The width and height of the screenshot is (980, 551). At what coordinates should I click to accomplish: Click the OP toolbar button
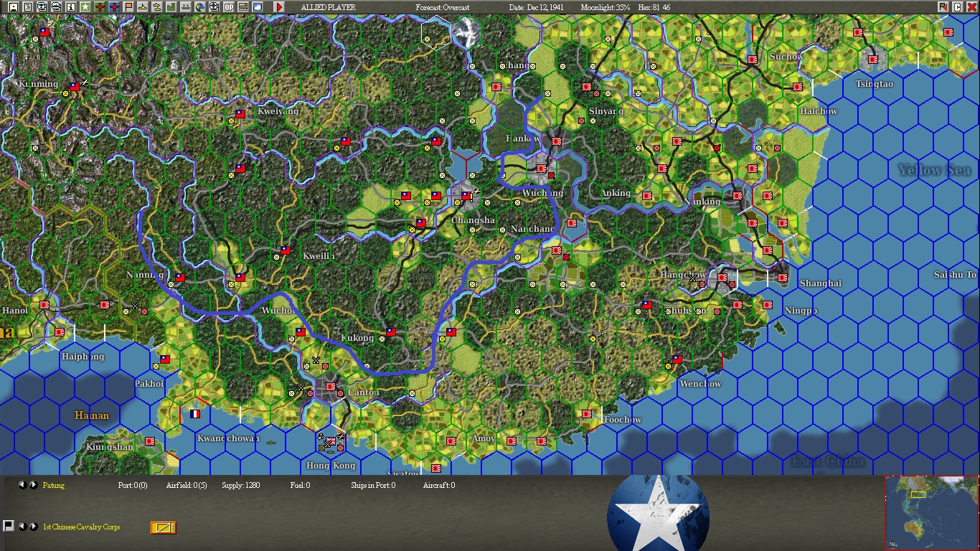(229, 7)
